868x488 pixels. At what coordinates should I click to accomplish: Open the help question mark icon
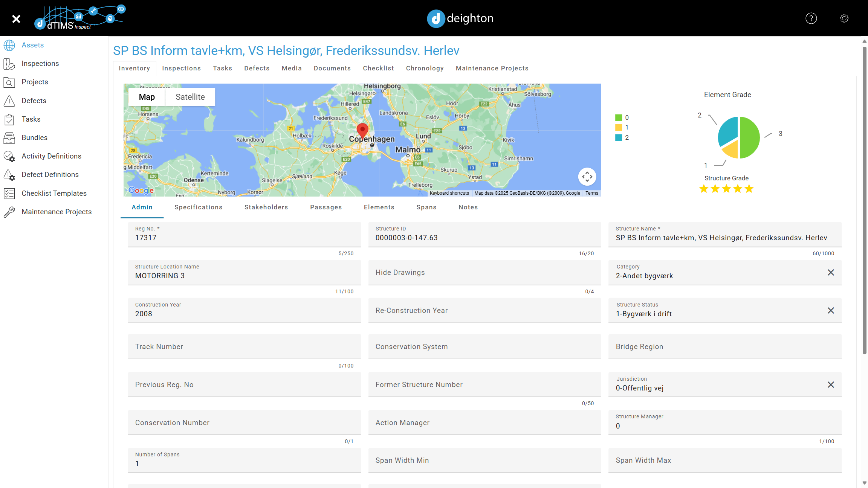pos(811,18)
